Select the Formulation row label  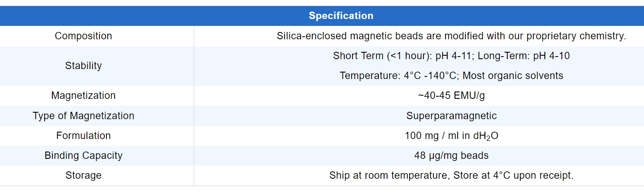pyautogui.click(x=83, y=136)
